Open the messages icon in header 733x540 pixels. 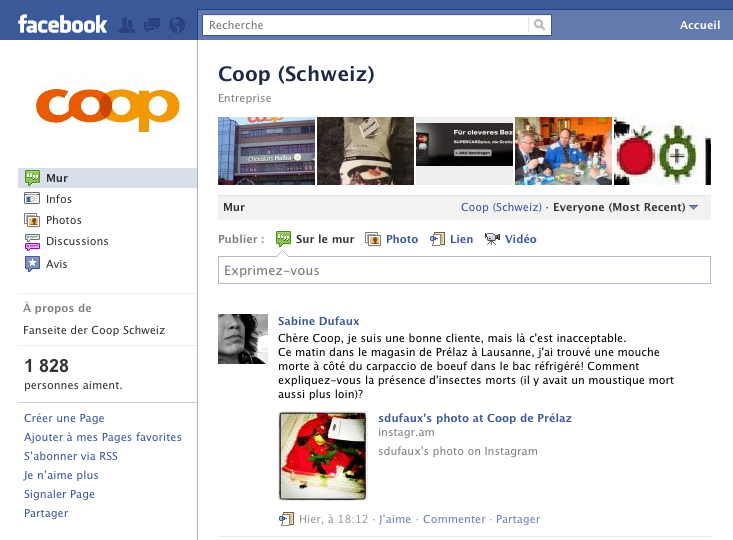152,25
